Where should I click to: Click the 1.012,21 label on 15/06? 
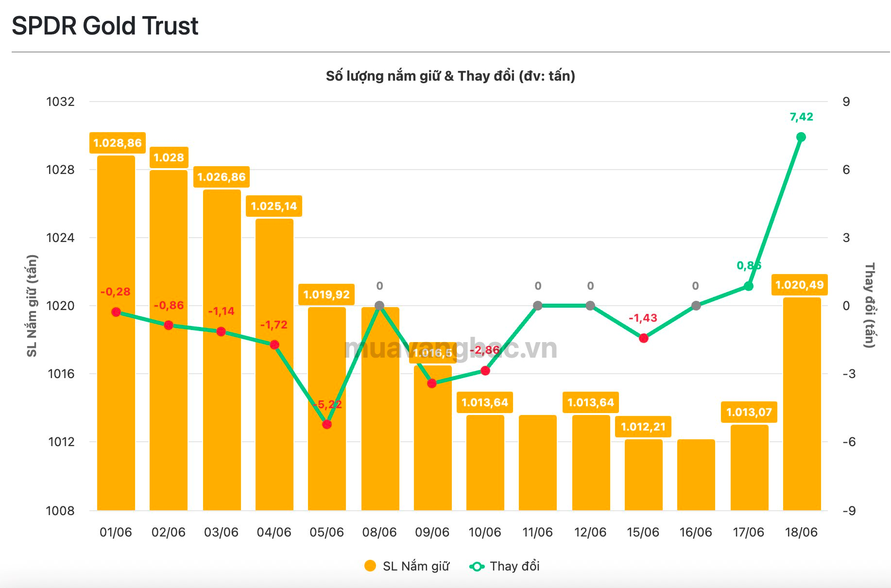643,427
